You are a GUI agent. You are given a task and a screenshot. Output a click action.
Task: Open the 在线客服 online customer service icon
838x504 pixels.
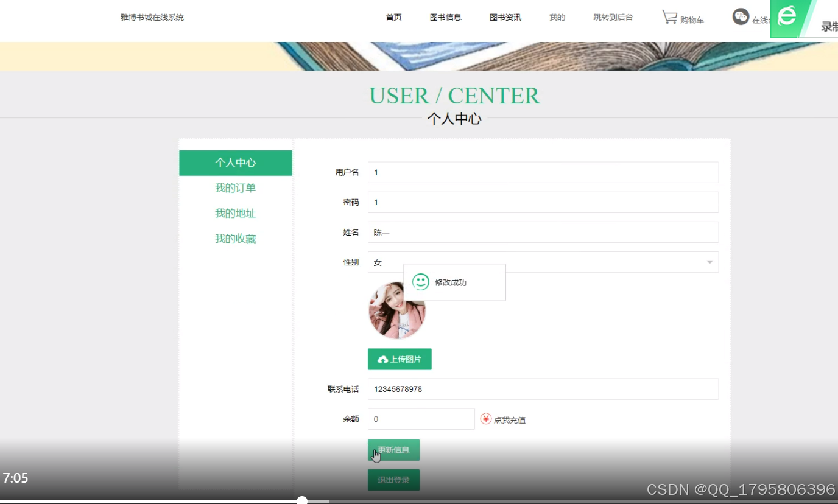741,17
